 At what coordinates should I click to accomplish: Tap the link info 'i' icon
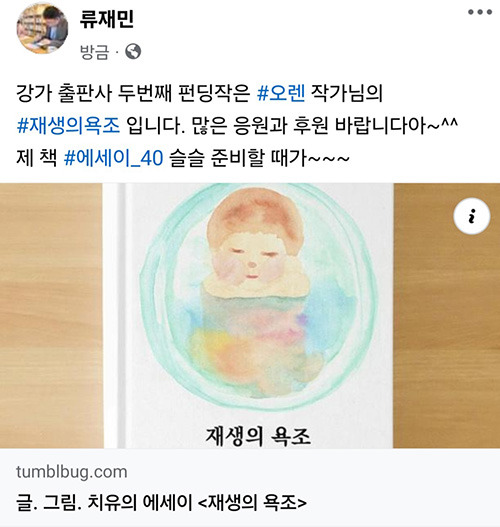[472, 216]
